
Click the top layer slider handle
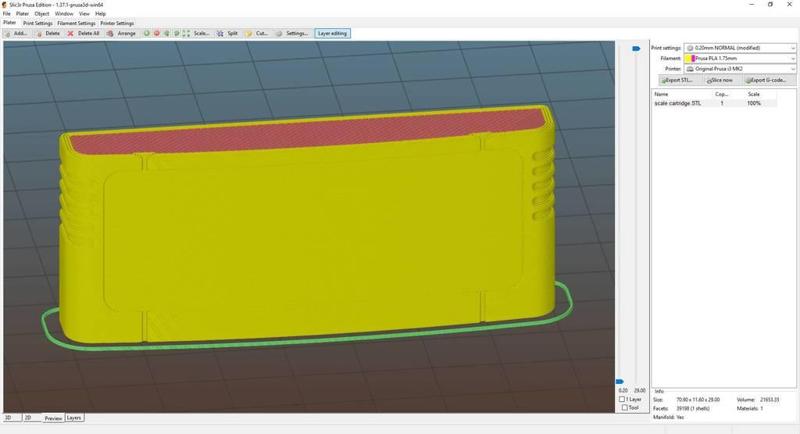636,48
